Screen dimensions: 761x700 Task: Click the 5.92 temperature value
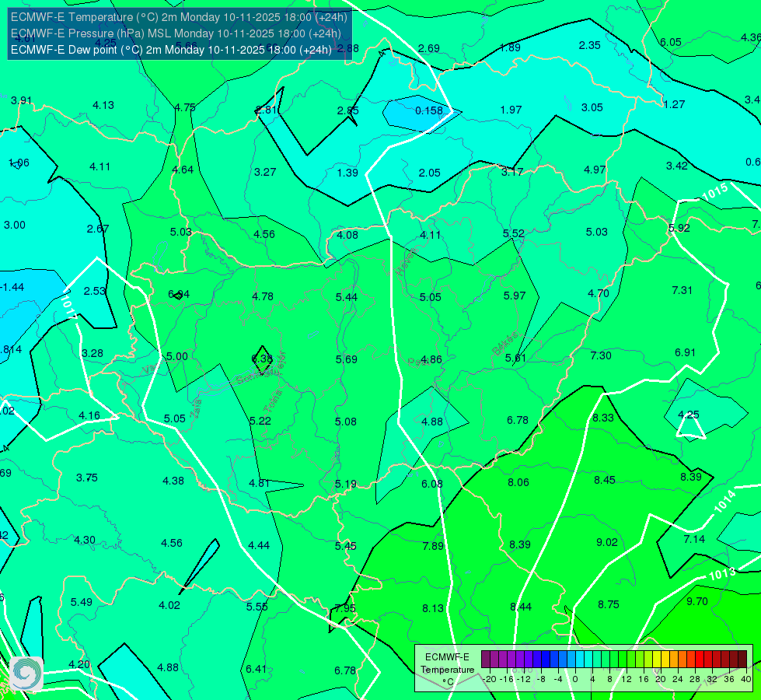679,228
